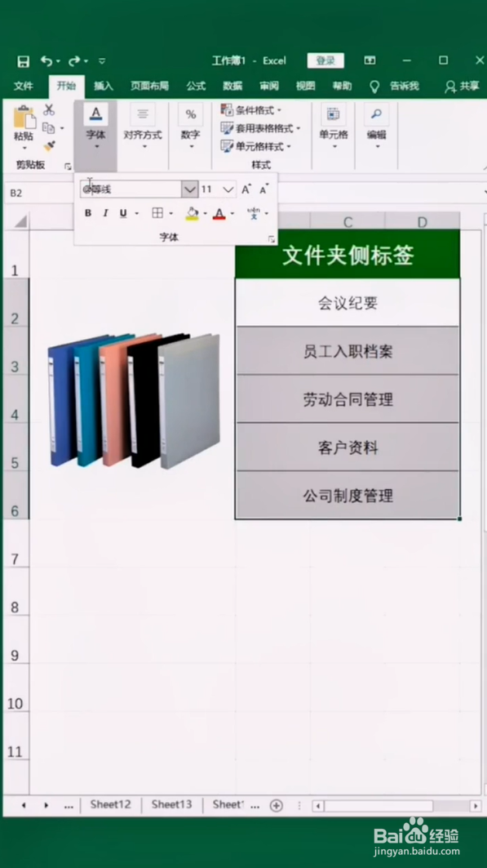The image size is (487, 868).
Task: Switch to Sheet13 tab
Action: pyautogui.click(x=172, y=804)
